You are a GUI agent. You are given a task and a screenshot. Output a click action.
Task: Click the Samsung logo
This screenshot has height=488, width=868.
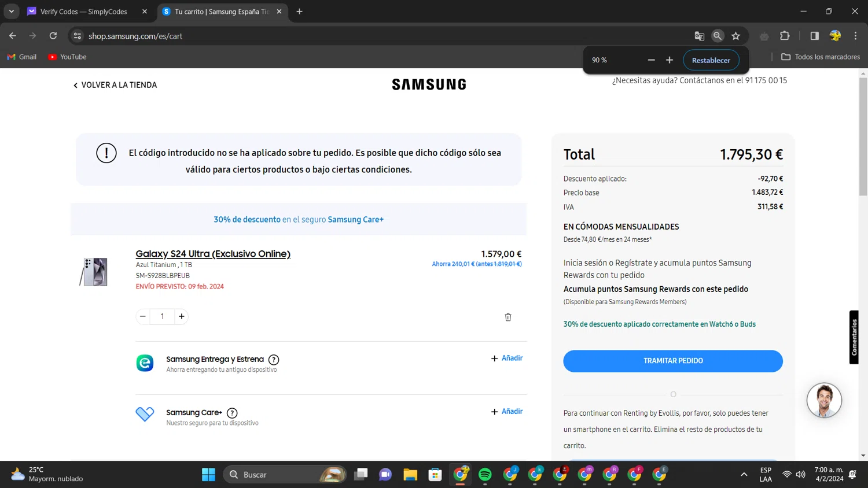pyautogui.click(x=429, y=84)
